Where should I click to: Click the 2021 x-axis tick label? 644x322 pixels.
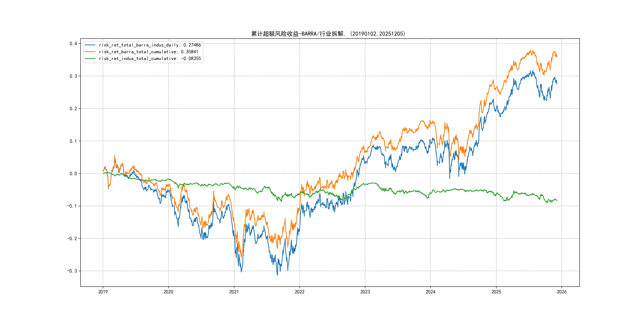click(x=234, y=292)
